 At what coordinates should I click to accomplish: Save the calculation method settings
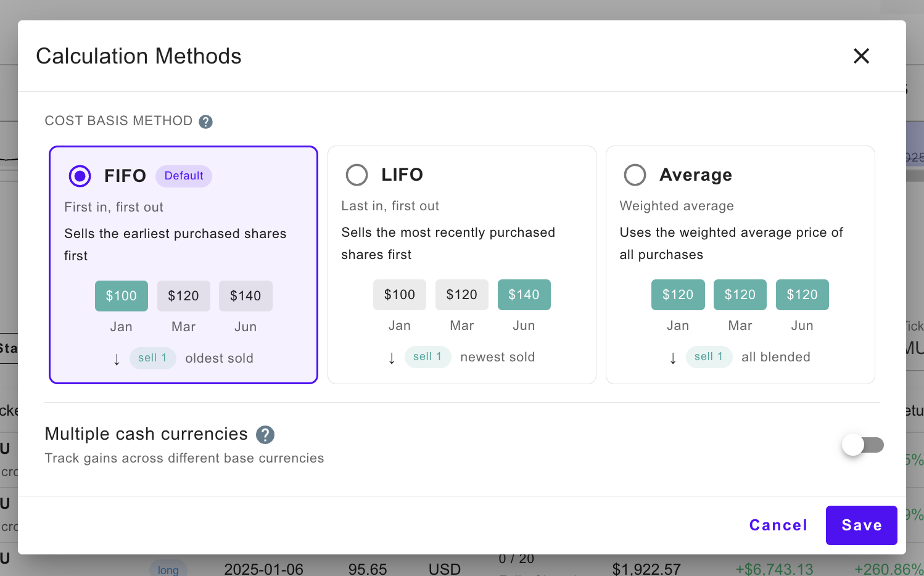coord(861,525)
